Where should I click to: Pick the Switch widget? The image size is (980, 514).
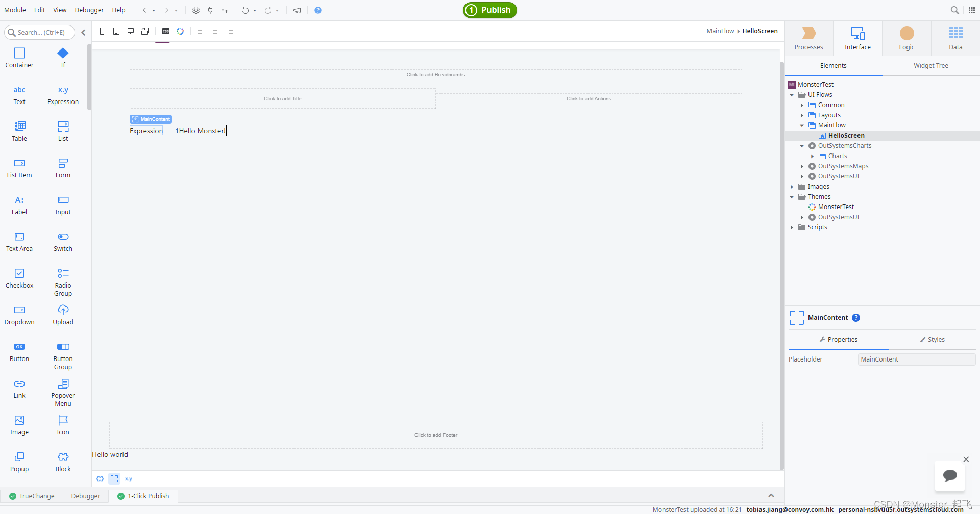tap(63, 241)
